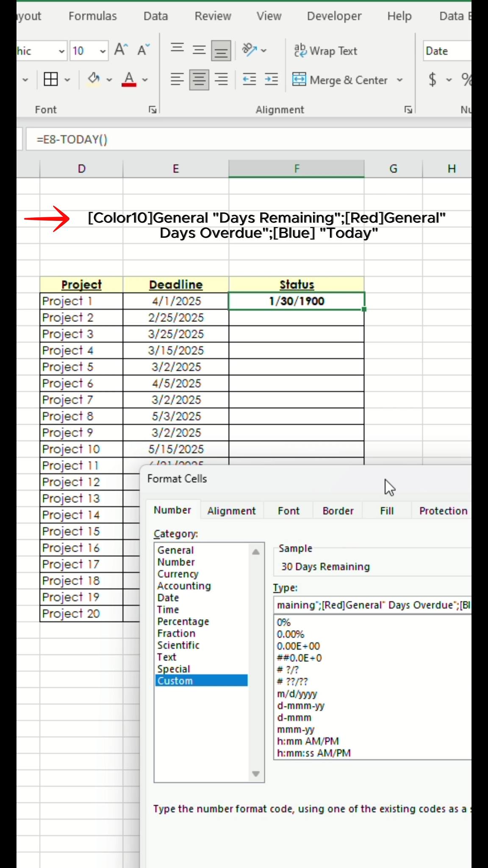488x868 pixels.
Task: Switch to Alignment tab in Format Cells
Action: point(231,511)
